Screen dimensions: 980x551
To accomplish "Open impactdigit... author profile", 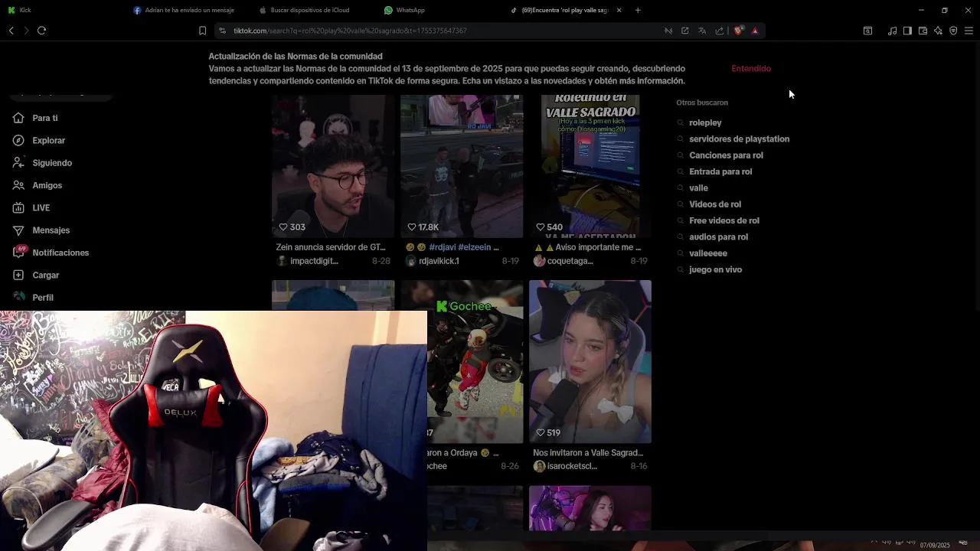I will (x=307, y=261).
